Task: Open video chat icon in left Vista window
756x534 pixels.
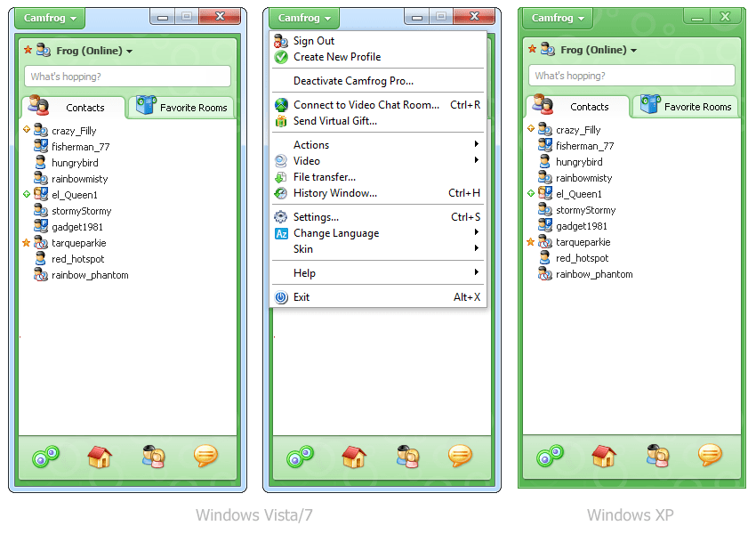Action: (x=45, y=456)
